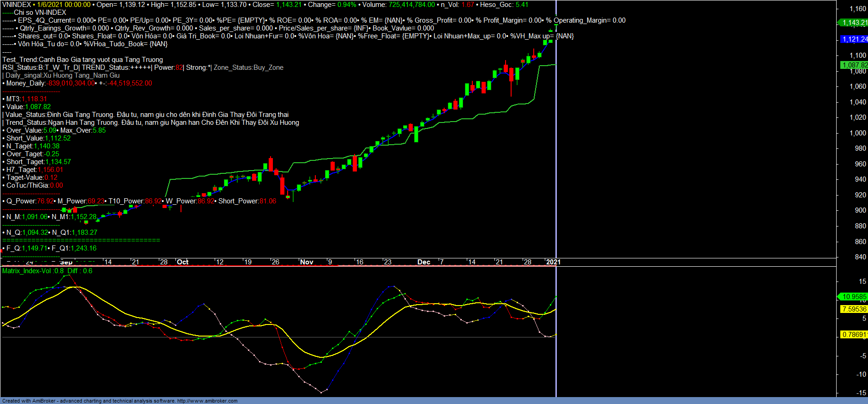This screenshot has width=868, height=404.
Task: Click the green 10.9585 indicator value label
Action: (x=854, y=297)
